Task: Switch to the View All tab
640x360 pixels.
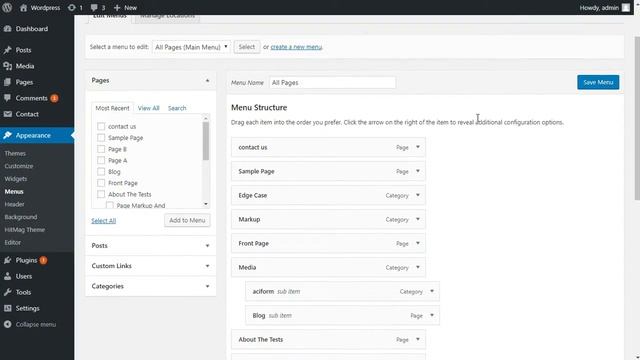Action: [x=149, y=108]
